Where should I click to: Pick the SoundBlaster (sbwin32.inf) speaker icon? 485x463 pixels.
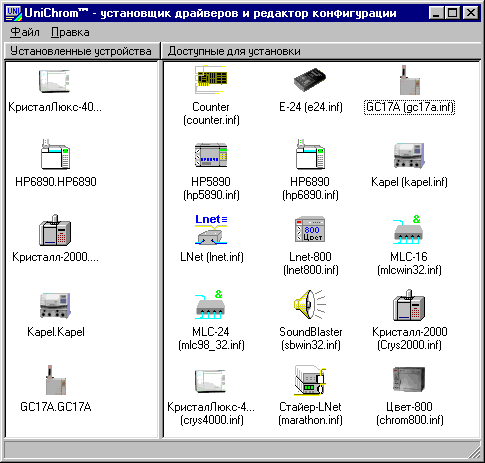310,305
